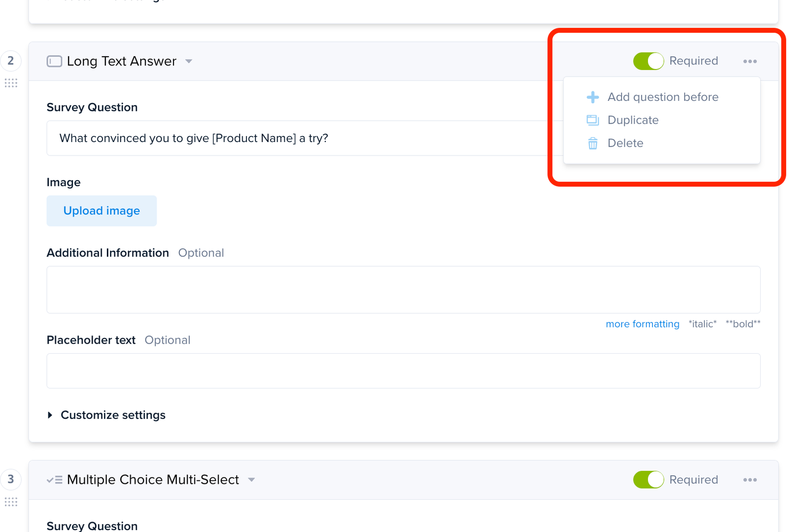The image size is (795, 532).
Task: Open the Long Text Answer type dropdown
Action: (189, 62)
